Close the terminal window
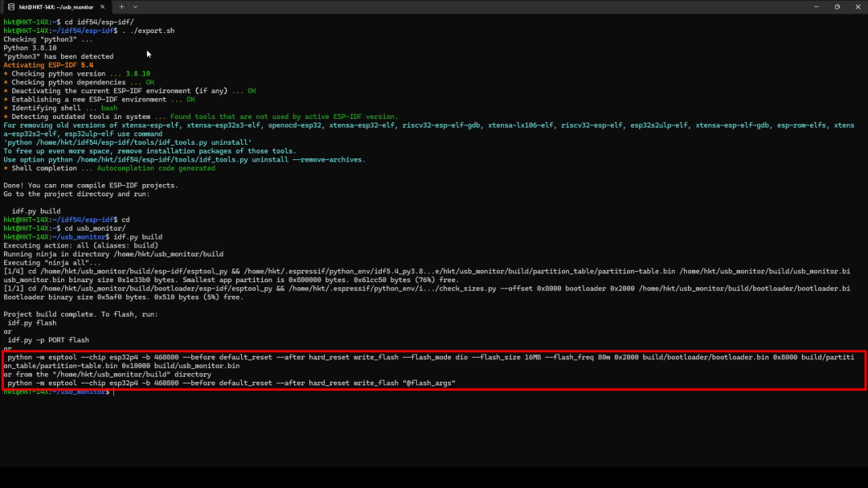 [858, 6]
